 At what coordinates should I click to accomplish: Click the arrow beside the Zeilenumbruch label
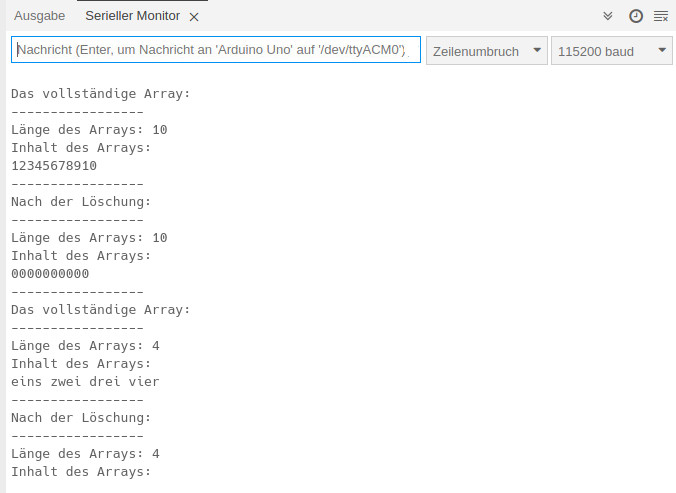[536, 51]
